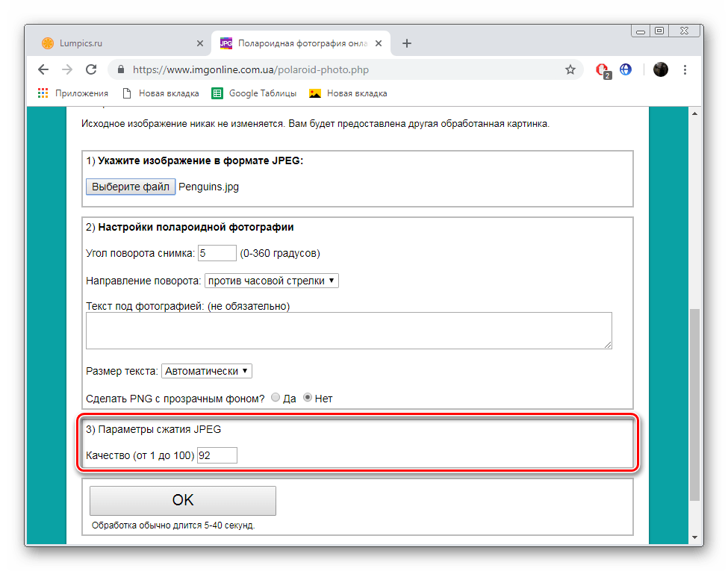Reload the page with the refresh icon

pyautogui.click(x=91, y=69)
